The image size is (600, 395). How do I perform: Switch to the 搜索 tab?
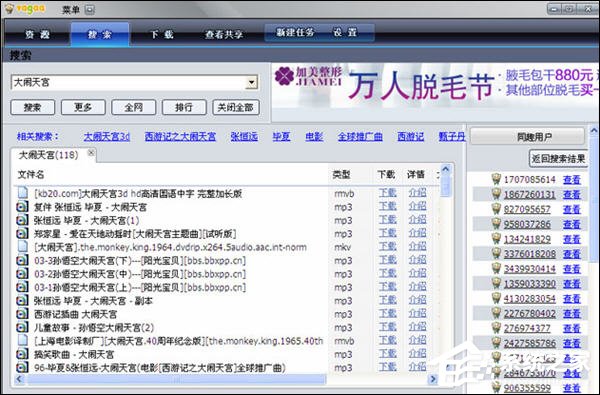pos(100,34)
